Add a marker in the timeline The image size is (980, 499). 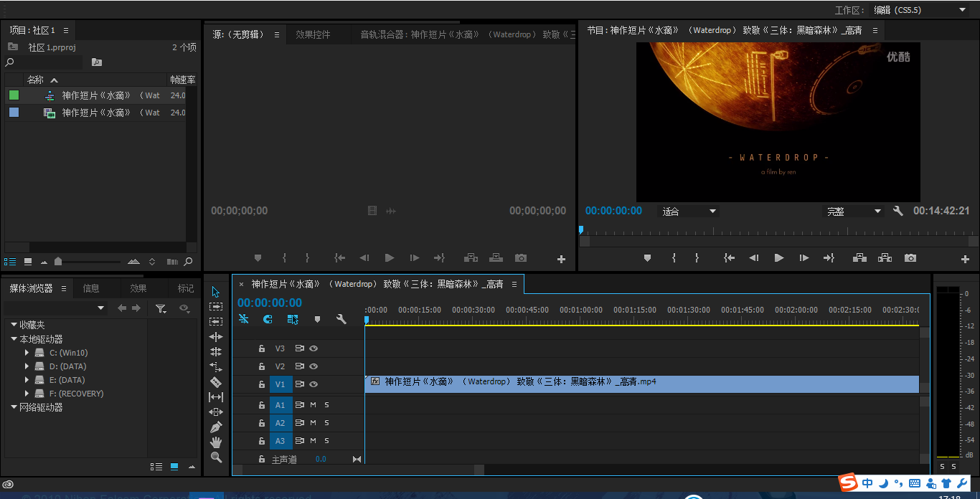(x=317, y=319)
